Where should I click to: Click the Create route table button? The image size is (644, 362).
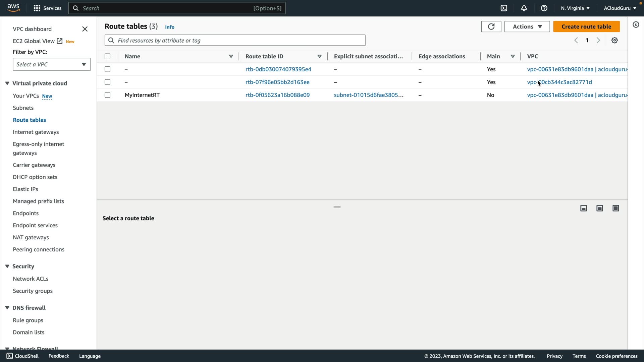(x=586, y=26)
